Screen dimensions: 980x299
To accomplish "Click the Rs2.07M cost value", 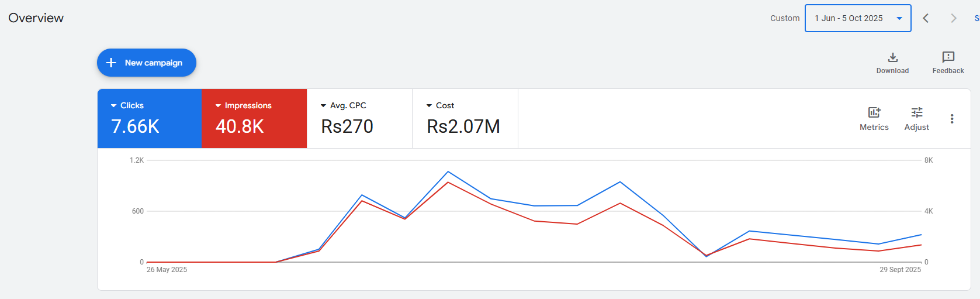I will click(x=463, y=126).
